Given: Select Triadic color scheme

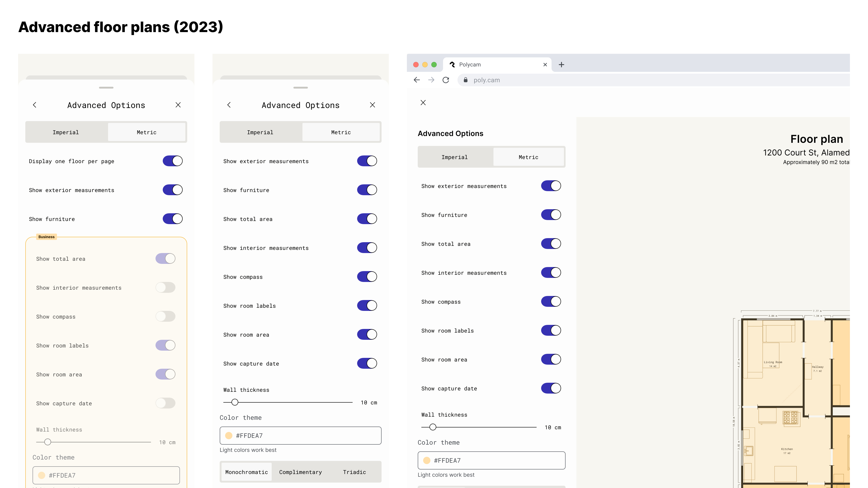Looking at the screenshot, I should tap(354, 472).
